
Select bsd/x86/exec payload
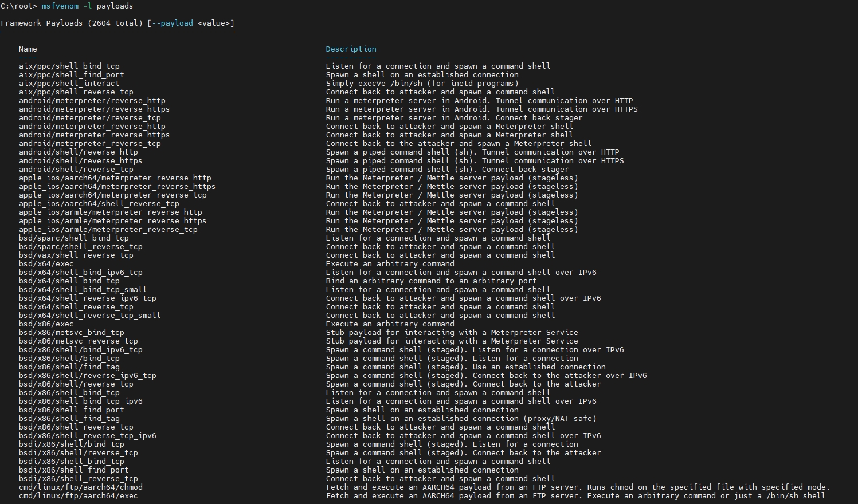46,324
